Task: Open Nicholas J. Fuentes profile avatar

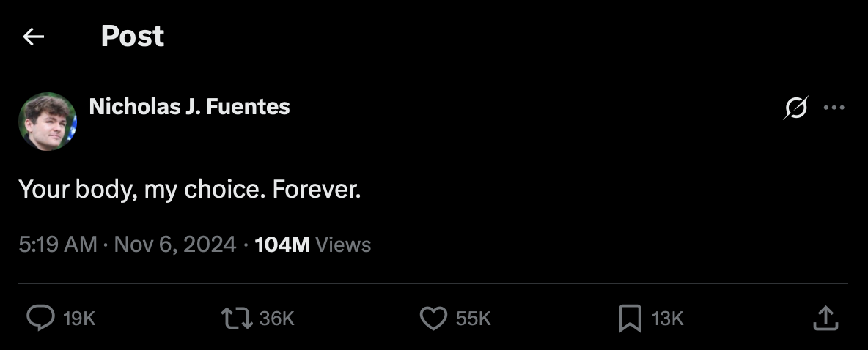Action: click(x=48, y=121)
